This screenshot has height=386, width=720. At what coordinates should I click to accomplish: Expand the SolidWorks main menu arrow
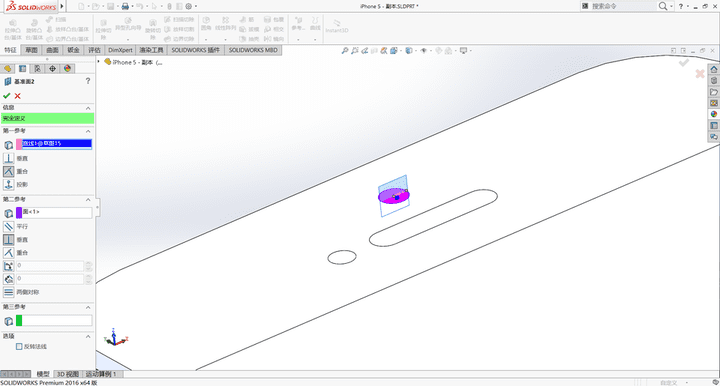click(62, 6)
